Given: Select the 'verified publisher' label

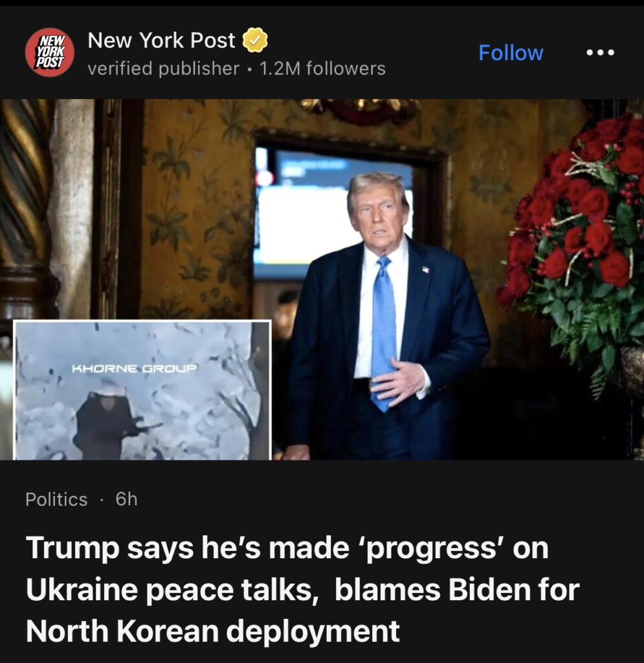Looking at the screenshot, I should click(x=163, y=69).
